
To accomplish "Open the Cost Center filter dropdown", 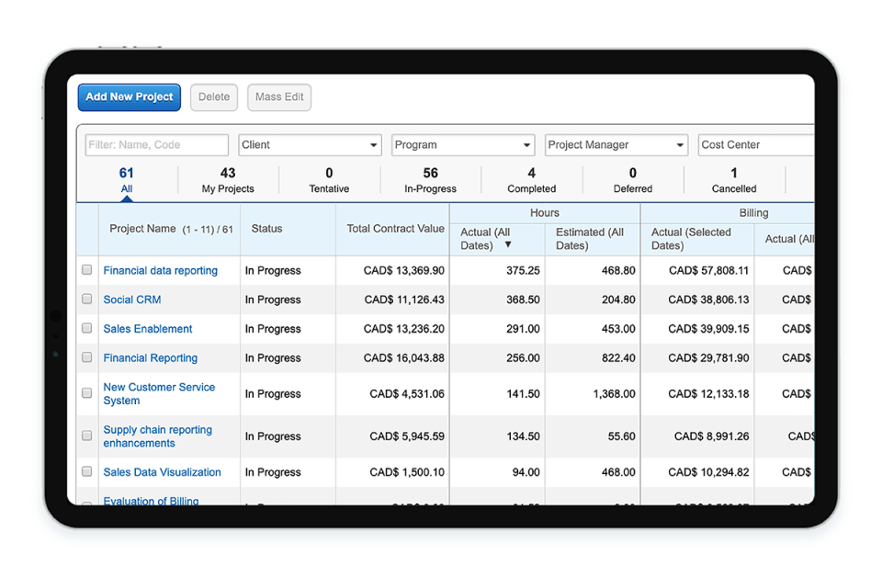I will (755, 144).
